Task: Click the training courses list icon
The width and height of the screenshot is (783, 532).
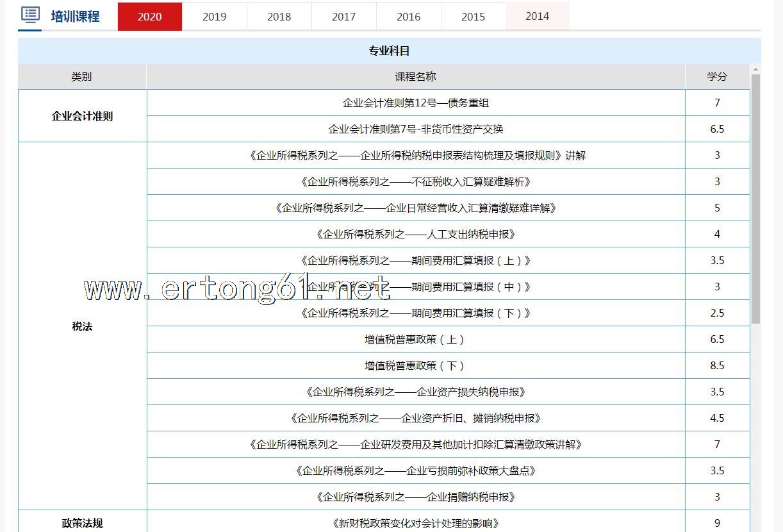Action: pos(30,15)
